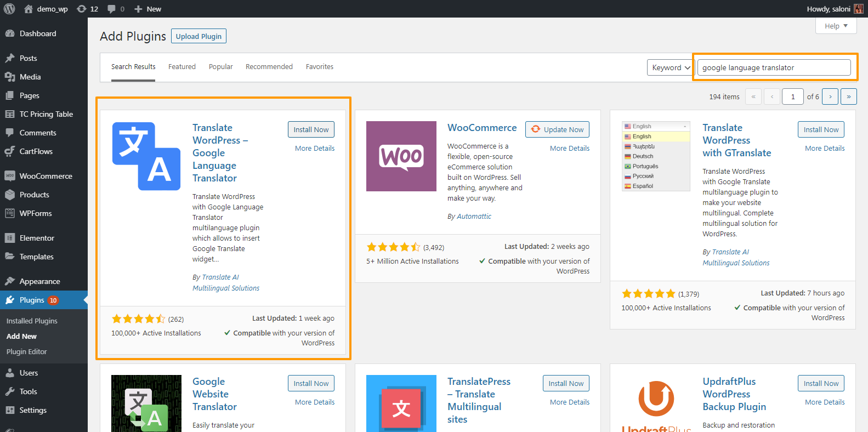Open the demo_wp site home link
The height and width of the screenshot is (432, 868).
[x=46, y=9]
